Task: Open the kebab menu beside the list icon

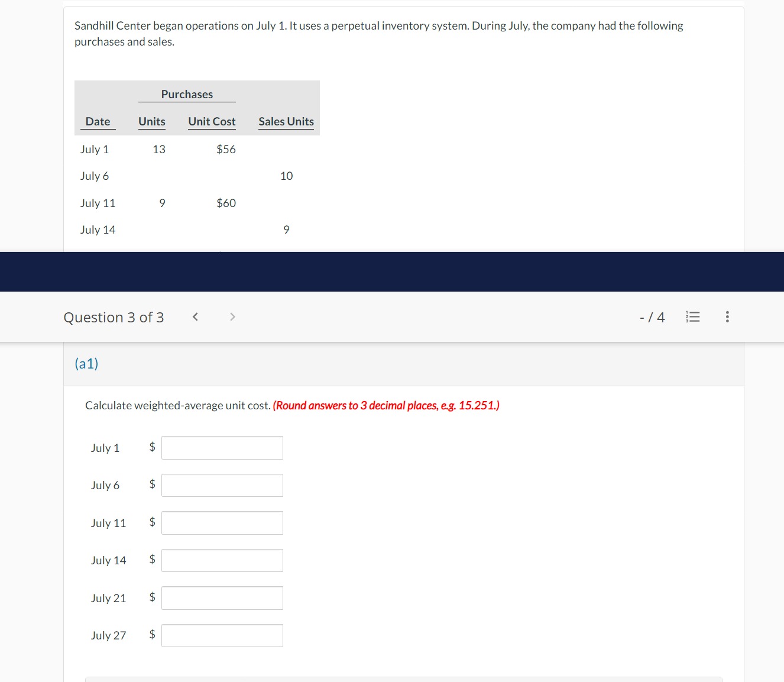Action: click(727, 316)
